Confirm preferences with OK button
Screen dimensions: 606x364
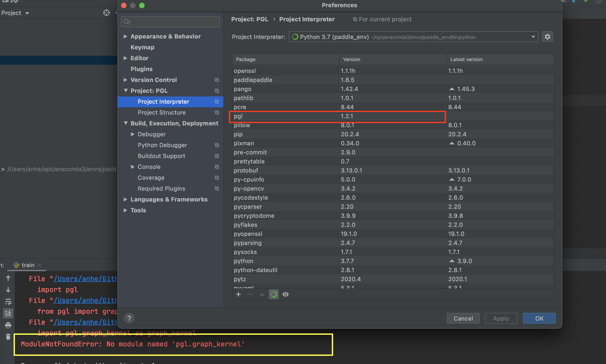[539, 318]
